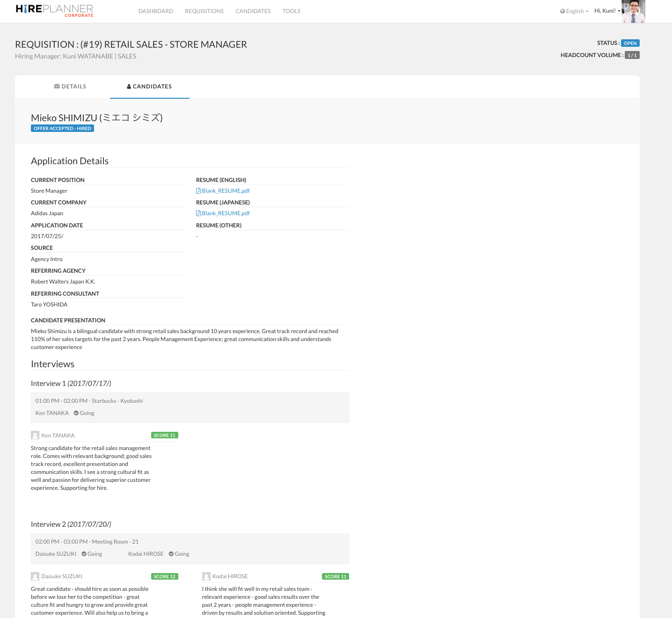This screenshot has height=618, width=672.
Task: Click Ken TANAKA's Going check mark
Action: 76,413
